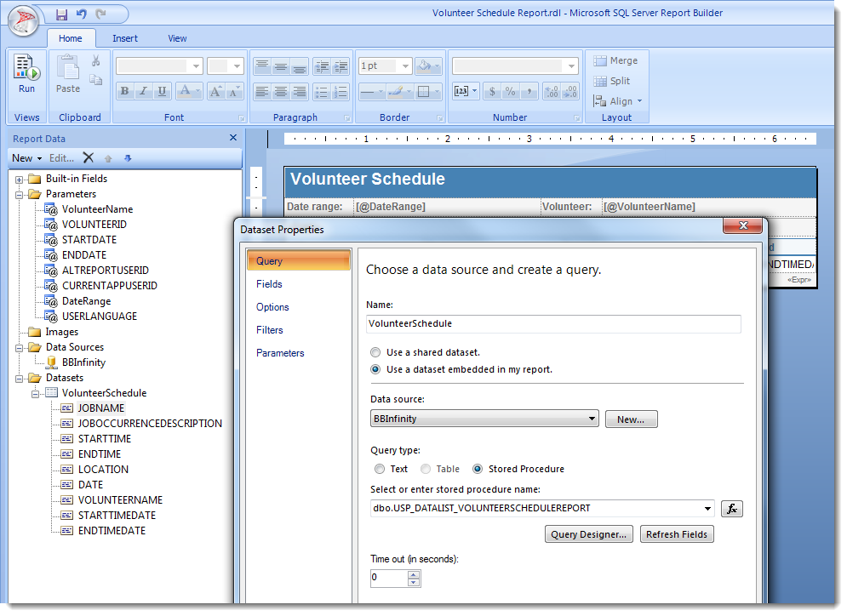Click New... beside the data source
The height and width of the screenshot is (616, 847).
tap(631, 419)
